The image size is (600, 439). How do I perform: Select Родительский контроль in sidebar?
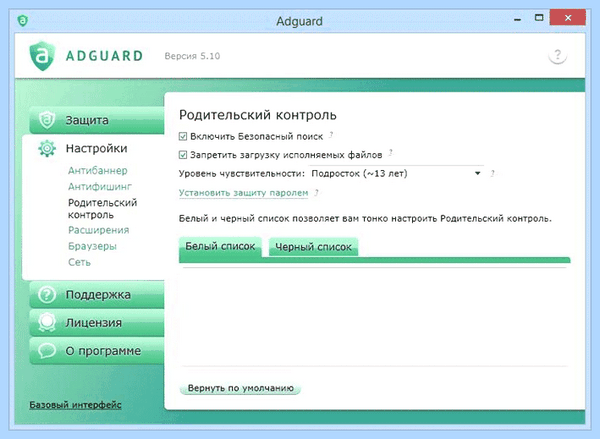click(102, 209)
